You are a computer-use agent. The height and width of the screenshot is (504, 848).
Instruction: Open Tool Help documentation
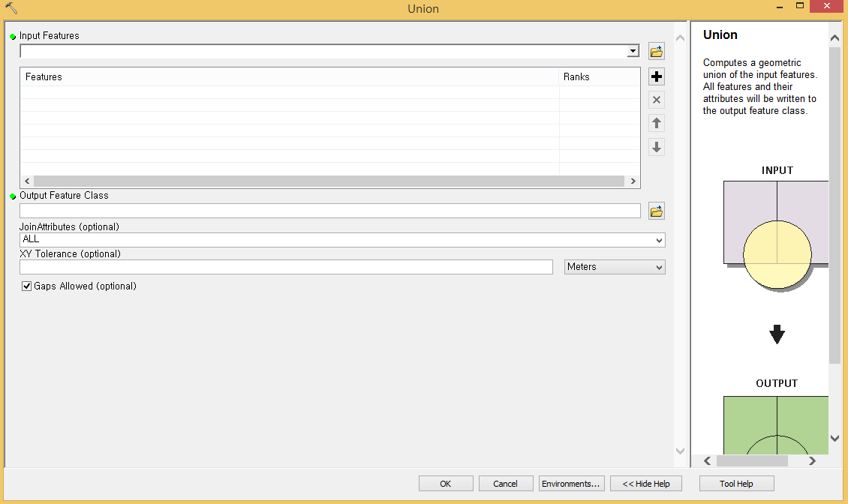736,483
